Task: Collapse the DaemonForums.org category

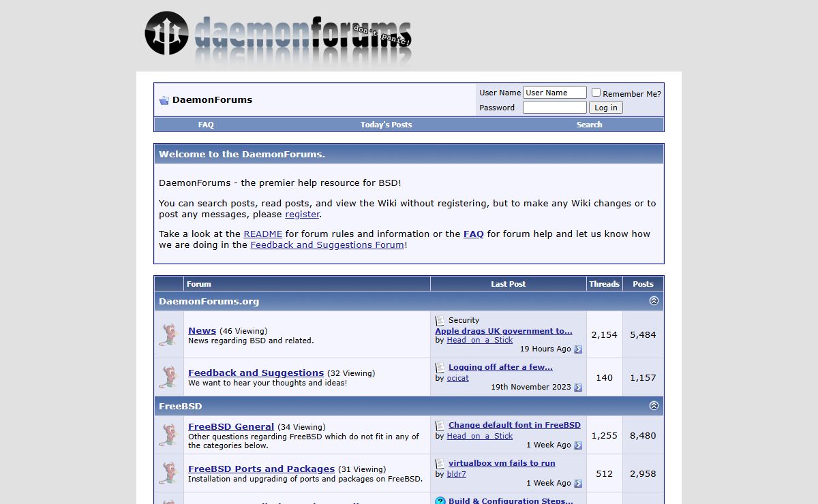Action: [x=654, y=301]
